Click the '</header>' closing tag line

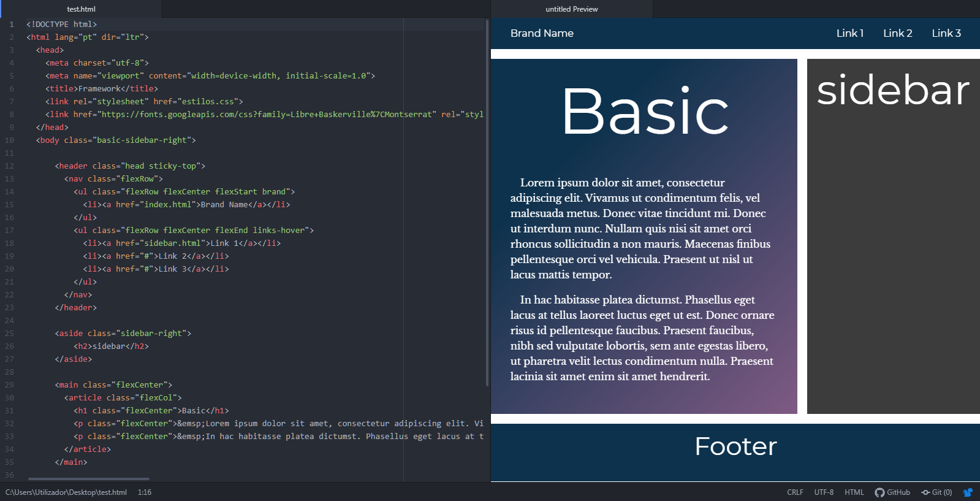coord(76,308)
